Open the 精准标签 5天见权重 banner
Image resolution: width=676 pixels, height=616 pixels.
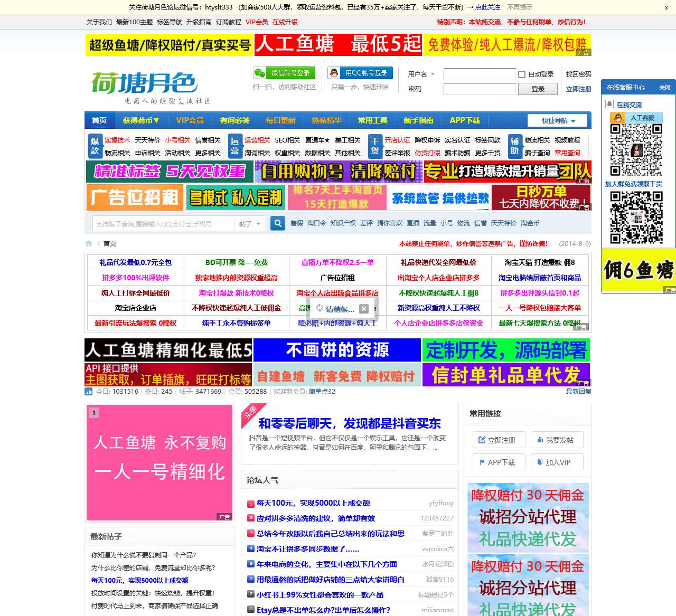tap(170, 171)
